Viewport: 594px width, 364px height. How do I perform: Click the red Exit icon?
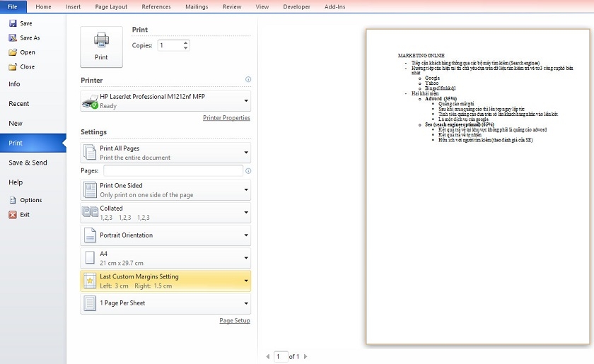tap(13, 214)
